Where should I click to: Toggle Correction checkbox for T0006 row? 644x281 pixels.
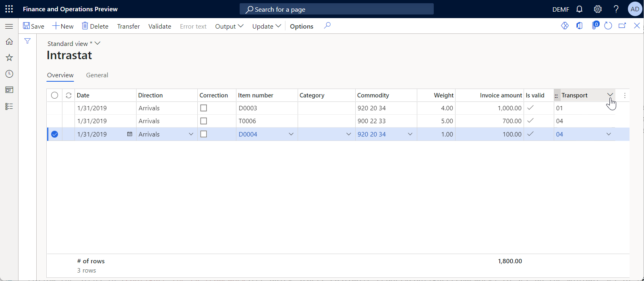tap(203, 121)
